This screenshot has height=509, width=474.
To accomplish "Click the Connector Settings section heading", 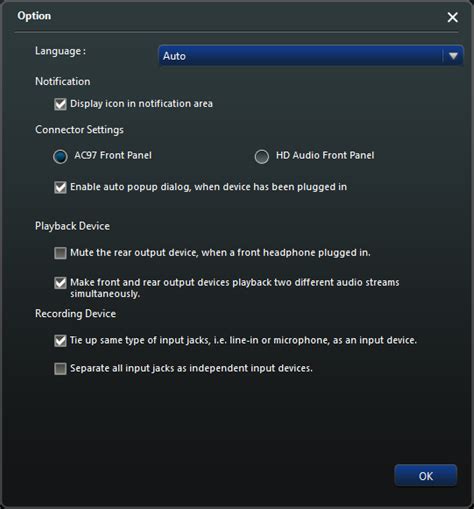I will (x=79, y=130).
